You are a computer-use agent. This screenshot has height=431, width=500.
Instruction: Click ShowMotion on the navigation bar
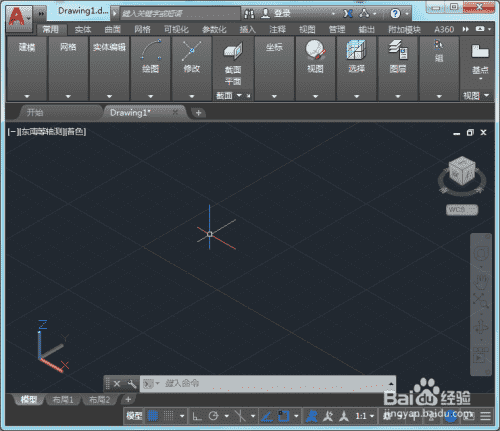tap(481, 356)
